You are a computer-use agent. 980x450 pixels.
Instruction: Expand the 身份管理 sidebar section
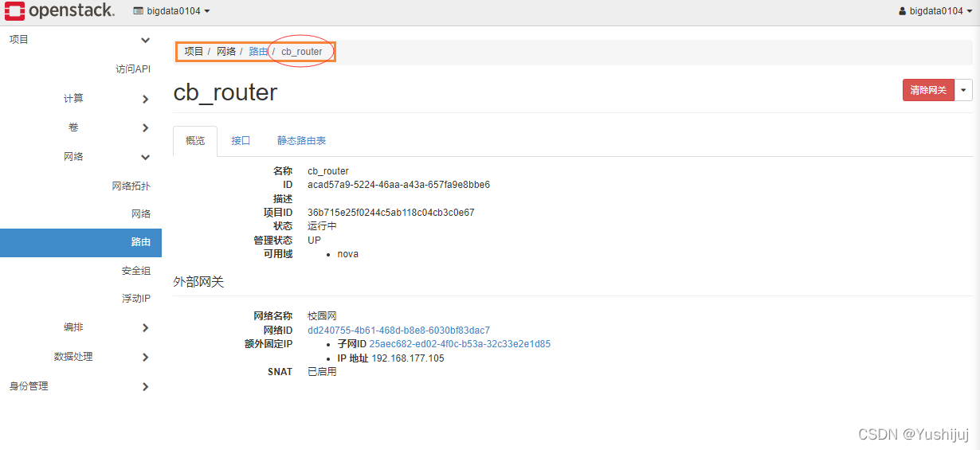(x=80, y=386)
